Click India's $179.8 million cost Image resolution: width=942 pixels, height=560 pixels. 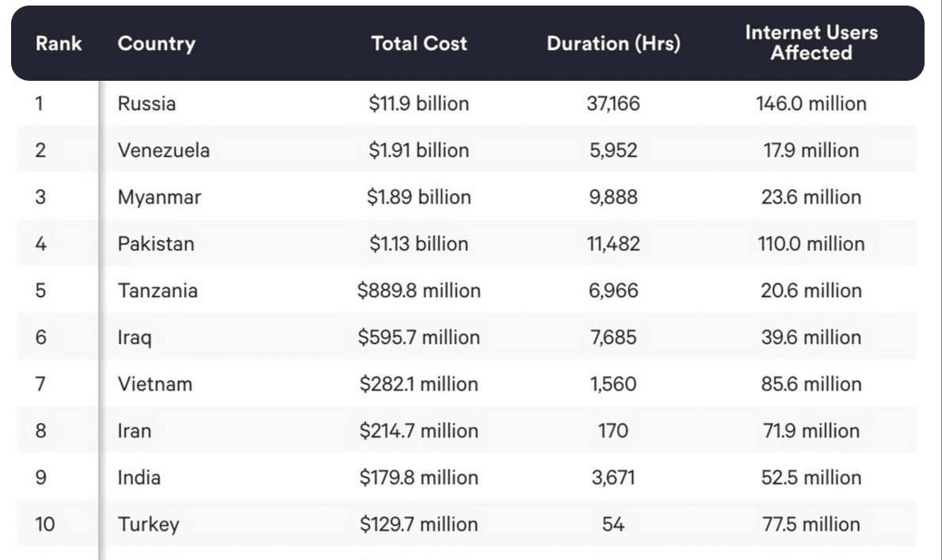click(419, 478)
